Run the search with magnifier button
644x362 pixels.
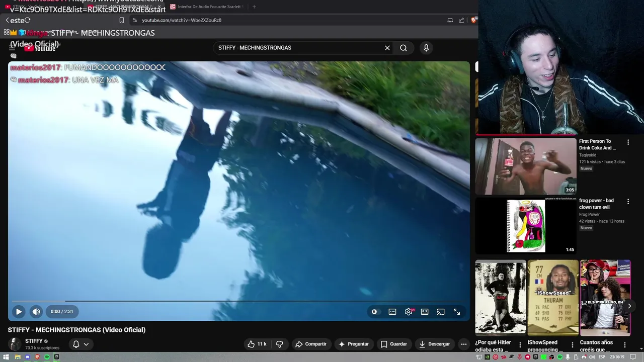[404, 48]
